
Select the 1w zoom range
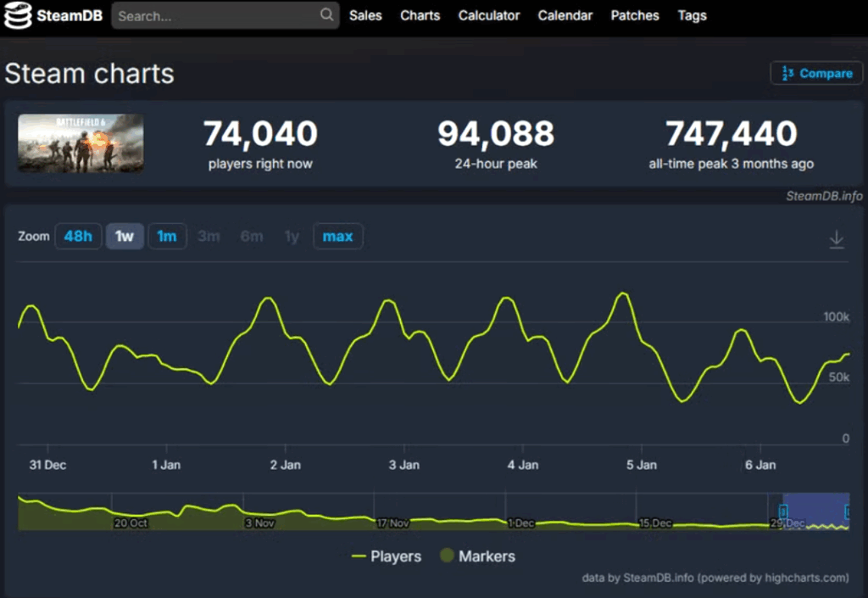click(125, 236)
